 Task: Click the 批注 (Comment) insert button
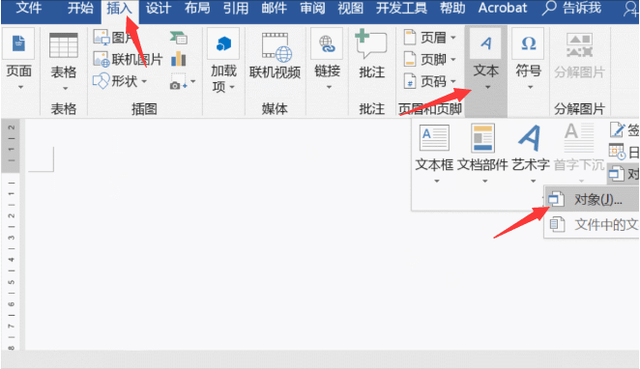[x=371, y=54]
